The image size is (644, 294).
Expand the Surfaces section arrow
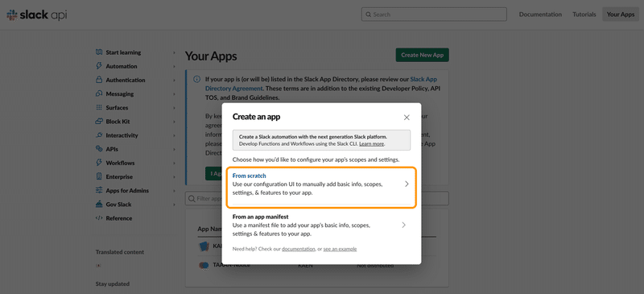[174, 108]
